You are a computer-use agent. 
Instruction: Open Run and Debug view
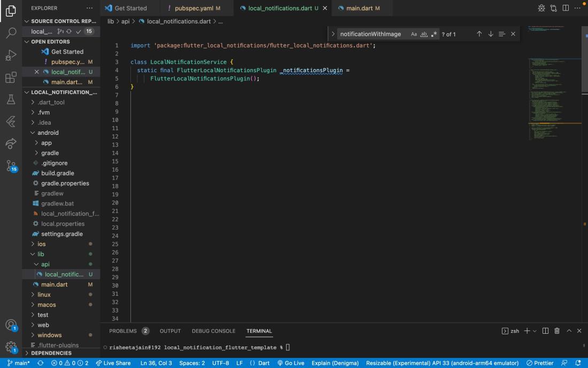(11, 56)
